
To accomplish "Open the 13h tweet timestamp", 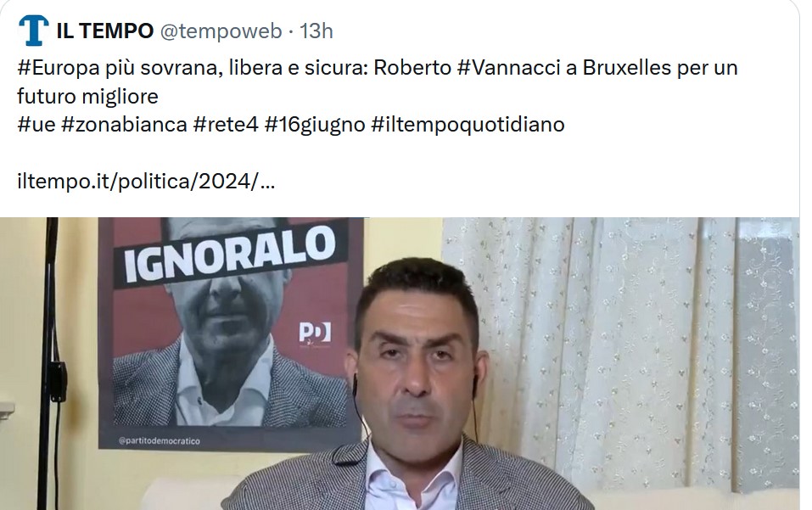I will (316, 31).
